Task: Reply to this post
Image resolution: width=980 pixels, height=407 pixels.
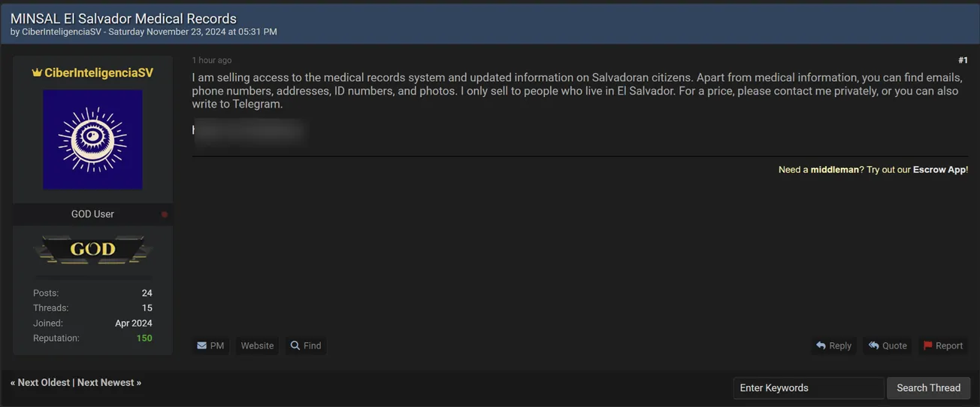Action: [833, 346]
